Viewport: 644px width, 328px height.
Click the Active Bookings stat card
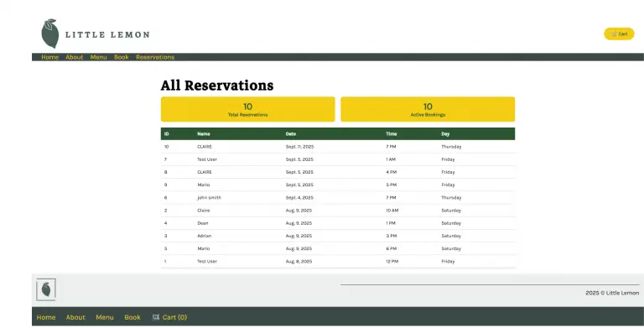[x=428, y=109]
